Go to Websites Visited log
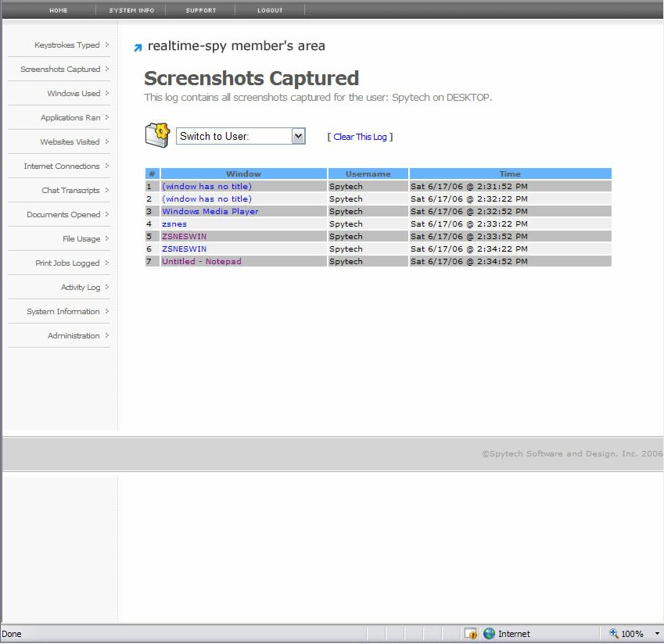This screenshot has height=644, width=664. pos(70,142)
